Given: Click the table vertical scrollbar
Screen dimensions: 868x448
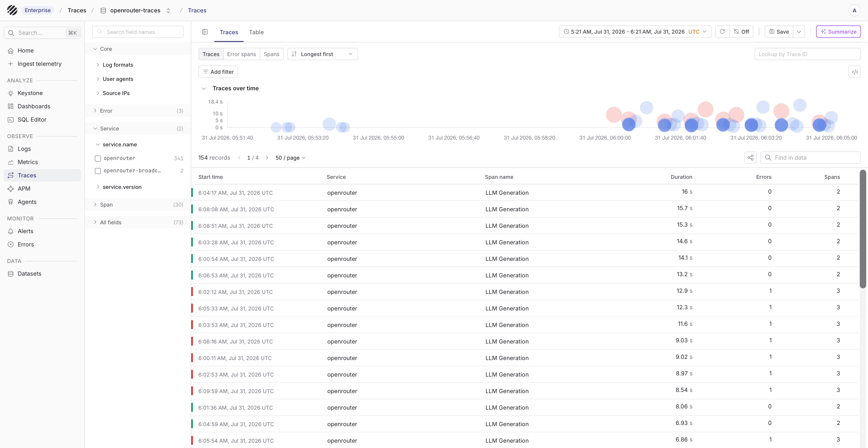Looking at the screenshot, I should [863, 229].
